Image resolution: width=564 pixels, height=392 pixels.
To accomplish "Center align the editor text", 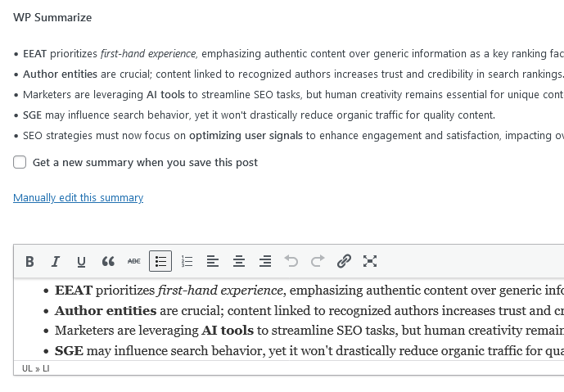I will pos(239,261).
